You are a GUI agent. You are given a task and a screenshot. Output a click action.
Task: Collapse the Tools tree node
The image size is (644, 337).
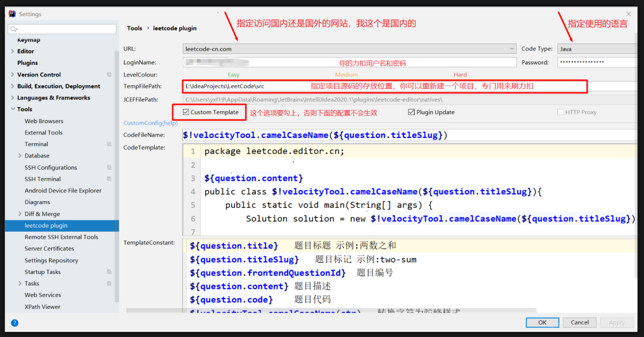pyautogui.click(x=13, y=109)
